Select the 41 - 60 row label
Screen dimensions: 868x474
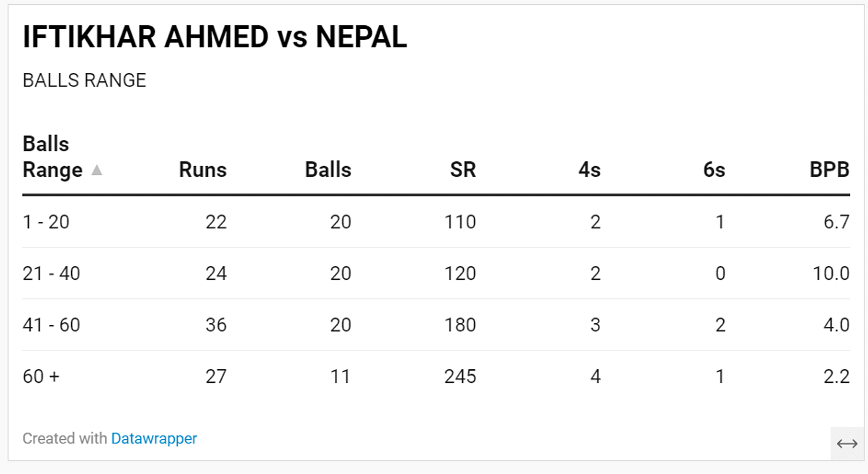pyautogui.click(x=51, y=324)
